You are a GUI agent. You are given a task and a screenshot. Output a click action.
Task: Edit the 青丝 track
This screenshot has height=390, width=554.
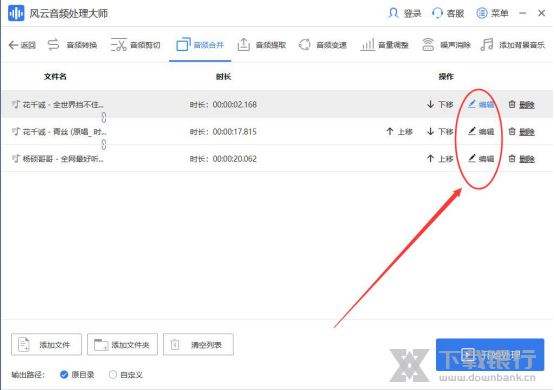point(481,132)
